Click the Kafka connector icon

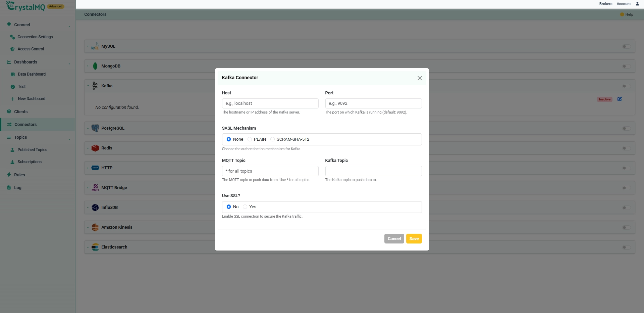pyautogui.click(x=95, y=86)
